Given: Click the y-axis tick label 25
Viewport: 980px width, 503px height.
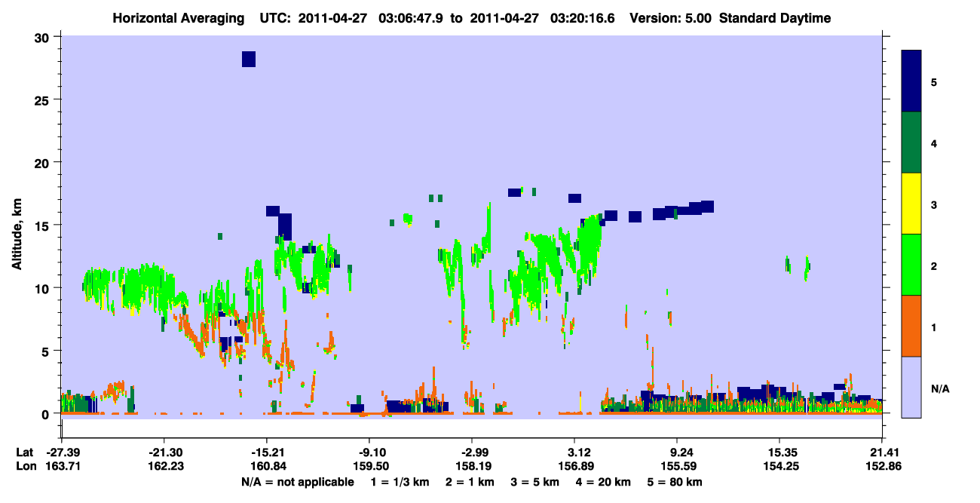Looking at the screenshot, I should point(44,100).
